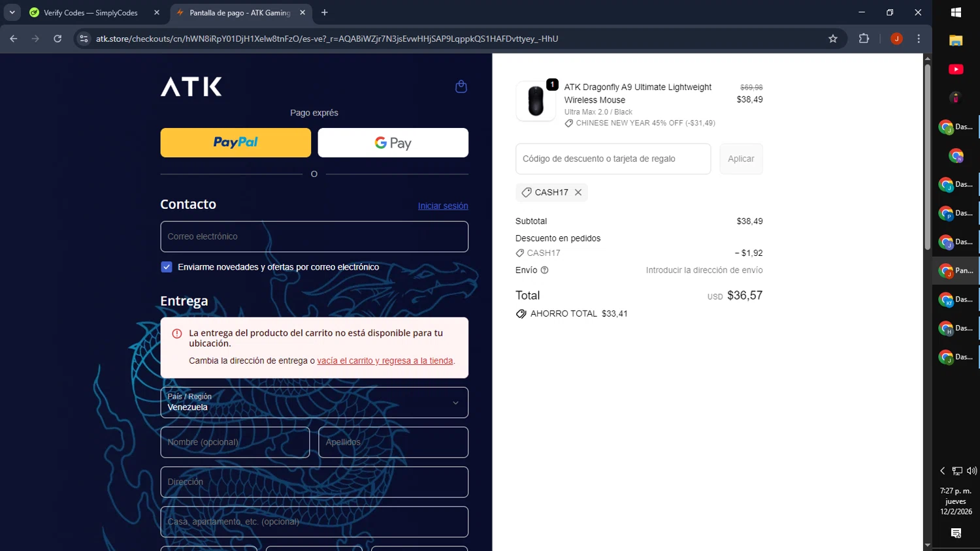Select the active Pan... Chrome taskbar window
The image size is (980, 551).
click(956, 270)
